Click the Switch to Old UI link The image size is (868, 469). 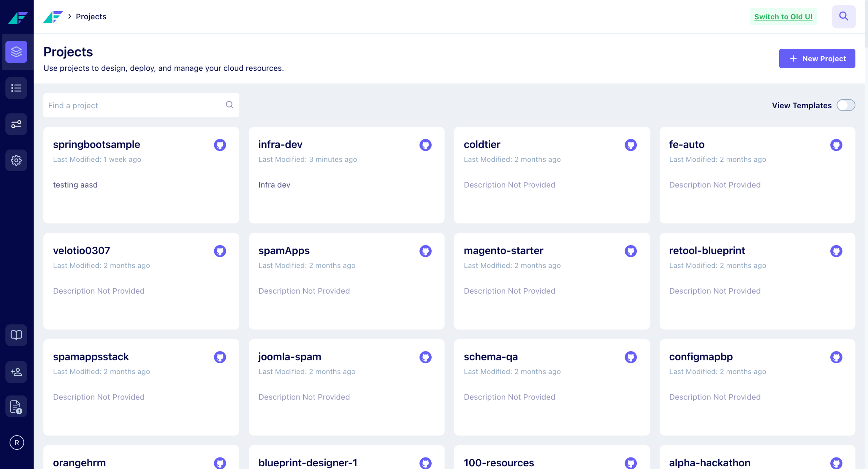(x=783, y=17)
